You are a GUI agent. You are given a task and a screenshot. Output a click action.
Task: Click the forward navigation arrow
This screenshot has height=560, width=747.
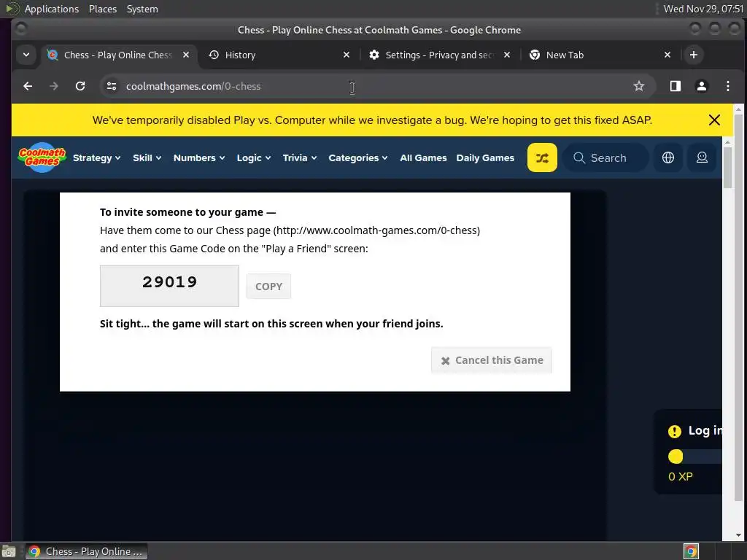click(54, 86)
